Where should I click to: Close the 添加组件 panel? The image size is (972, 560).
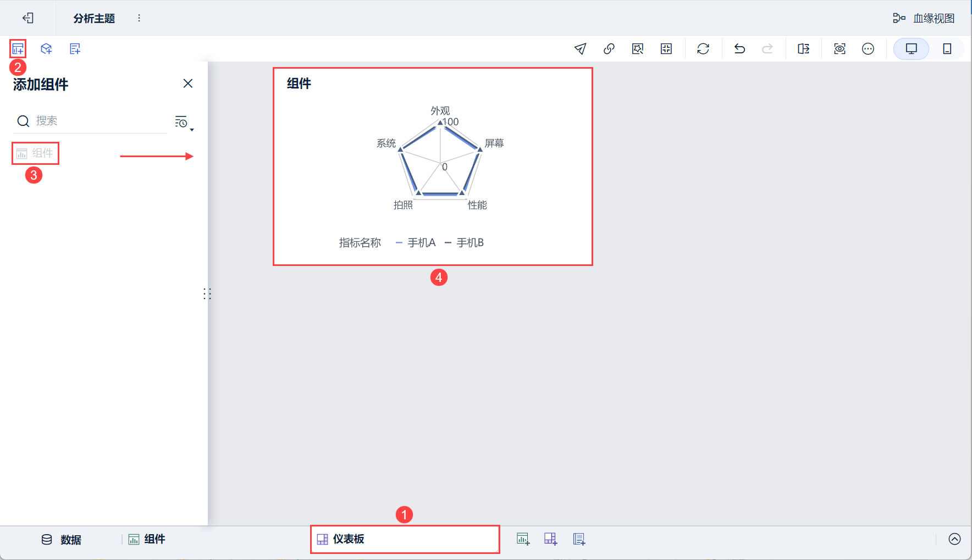coord(188,84)
